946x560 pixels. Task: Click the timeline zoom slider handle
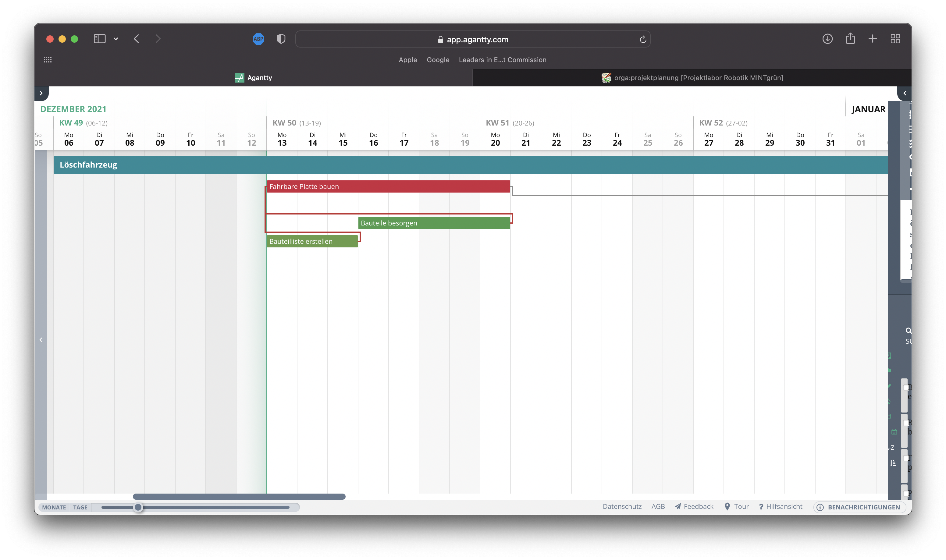(138, 507)
